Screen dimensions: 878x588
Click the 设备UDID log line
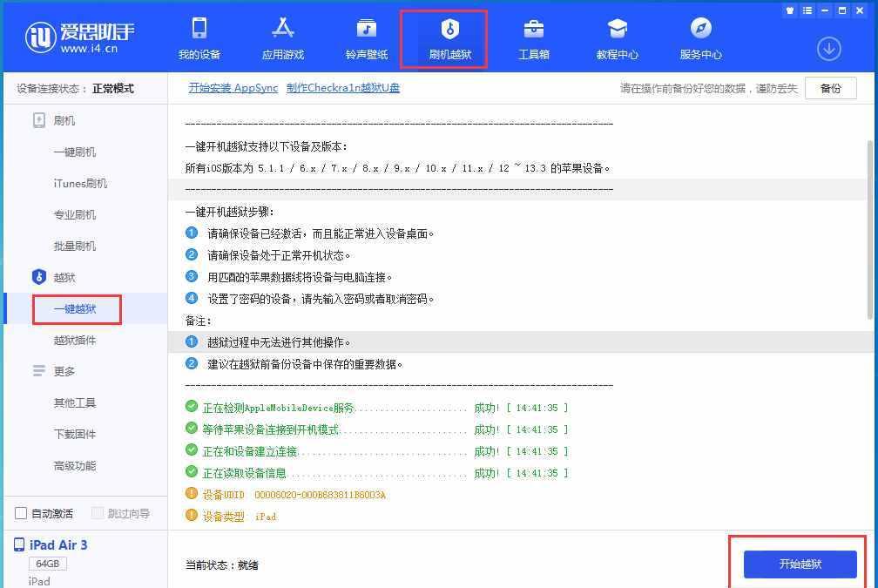pos(286,495)
